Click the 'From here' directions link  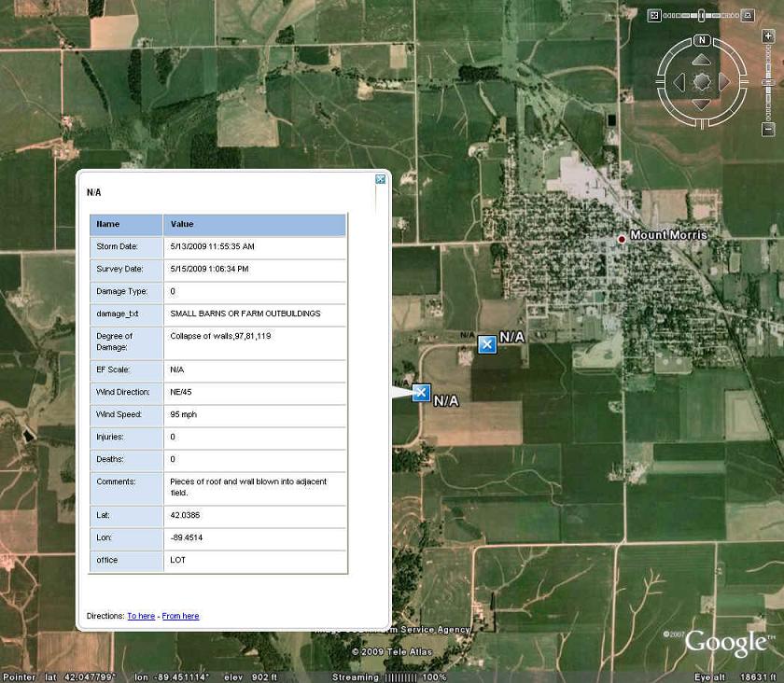click(180, 616)
